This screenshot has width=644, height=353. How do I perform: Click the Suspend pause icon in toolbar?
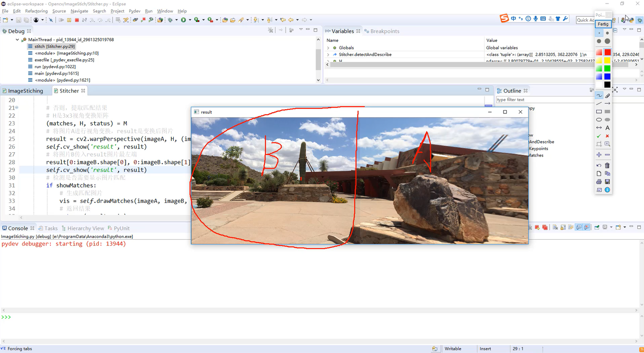tap(69, 20)
